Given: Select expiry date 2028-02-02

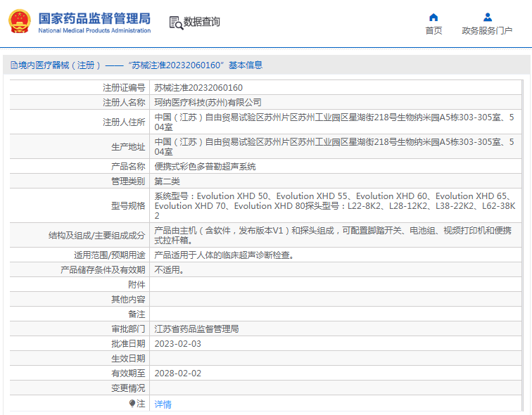Looking at the screenshot, I should [178, 373].
